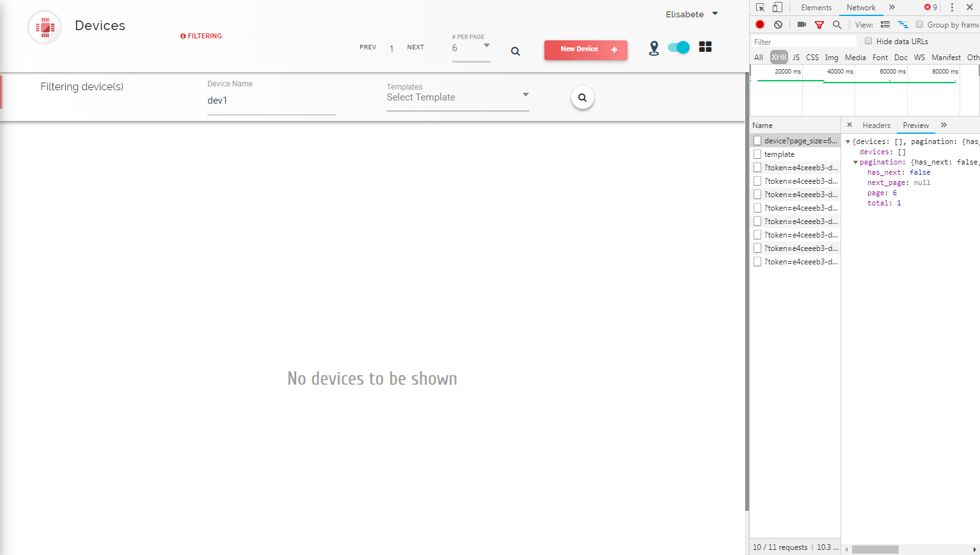Select the Preview tab
The height and width of the screenshot is (555, 980).
[916, 125]
